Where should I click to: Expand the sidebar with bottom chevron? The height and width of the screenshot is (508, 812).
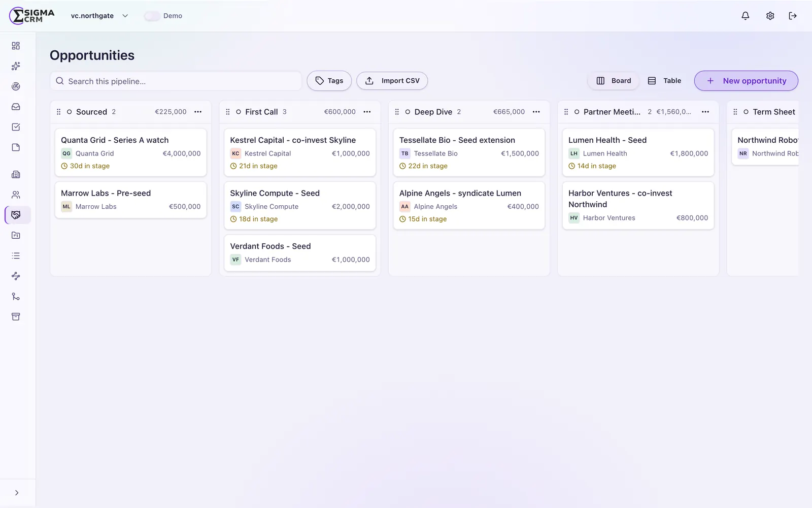pyautogui.click(x=17, y=493)
